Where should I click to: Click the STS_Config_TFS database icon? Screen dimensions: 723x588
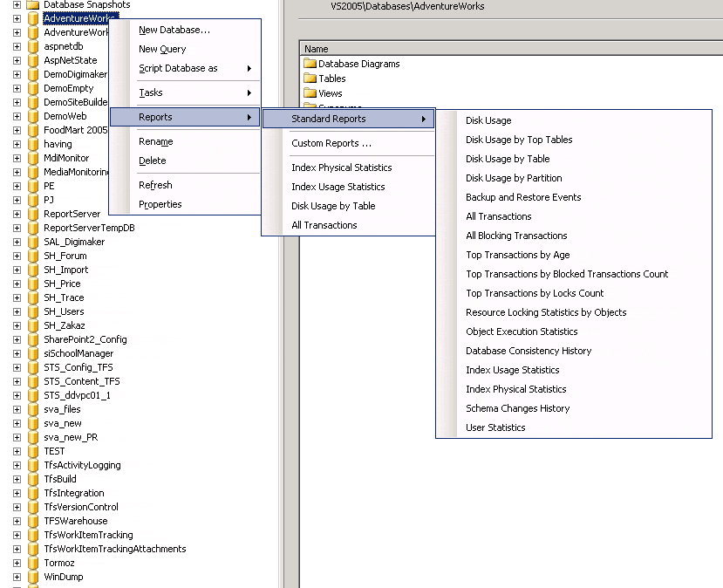[33, 367]
